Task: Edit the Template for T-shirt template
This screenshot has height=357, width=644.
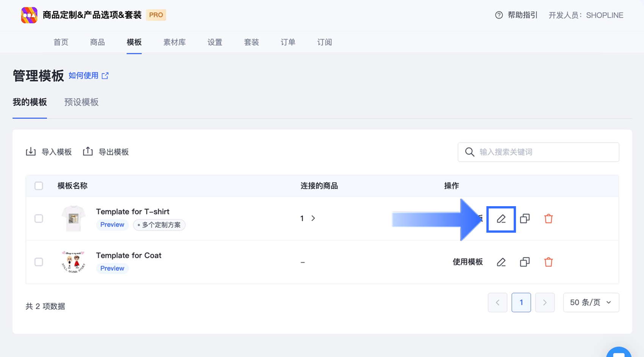Action: (x=501, y=219)
